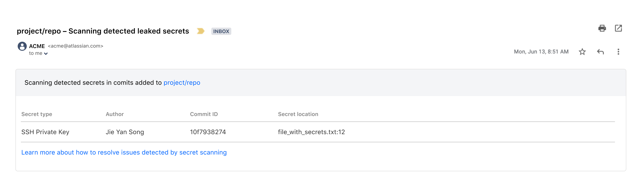Click the Commit ID column header
Image resolution: width=644 pixels, height=179 pixels.
pos(204,114)
